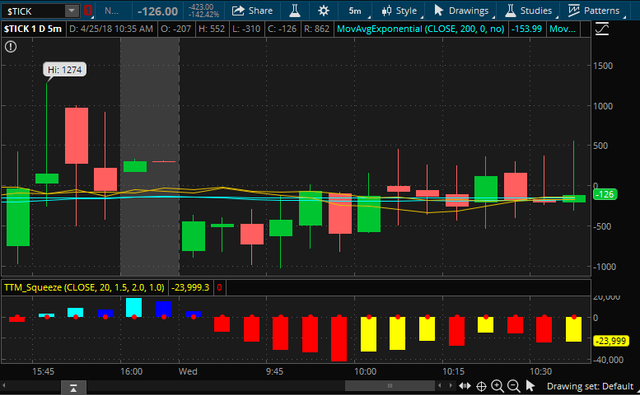Click the "$TICK 1 D 5m" chart label
Viewport: 640px width, 395px height.
33,29
